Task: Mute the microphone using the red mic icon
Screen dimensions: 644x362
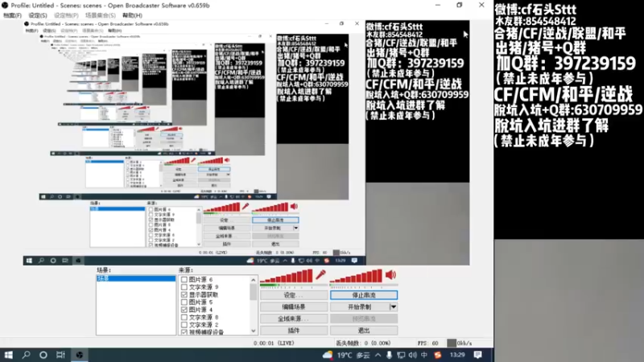Action: coord(320,274)
